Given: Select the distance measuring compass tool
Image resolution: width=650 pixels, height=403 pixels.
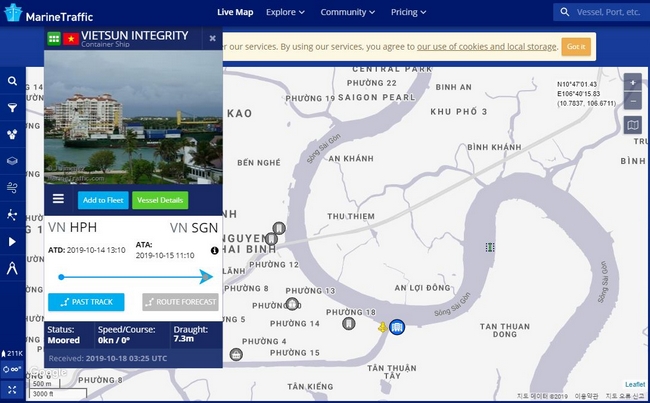Looking at the screenshot, I should (12, 268).
